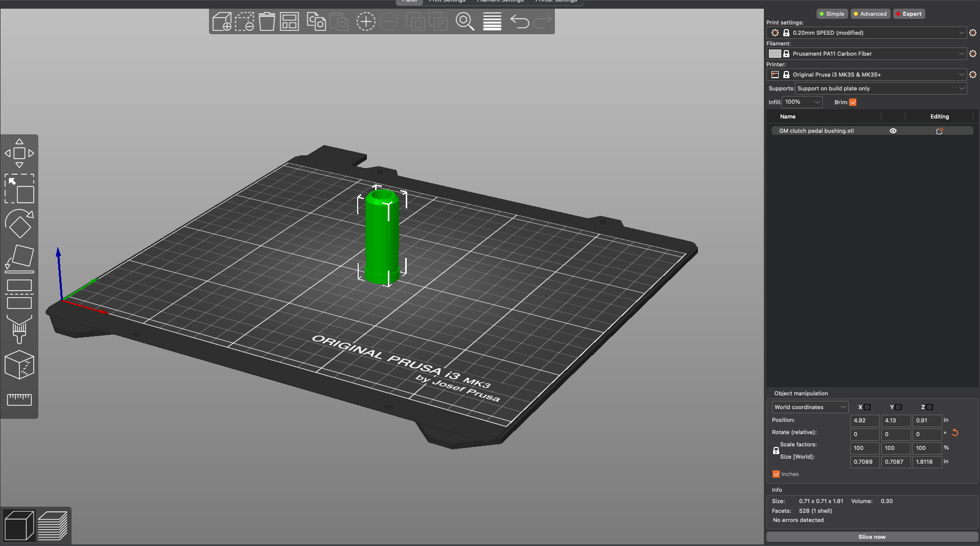Switch to Advanced mode

click(870, 14)
